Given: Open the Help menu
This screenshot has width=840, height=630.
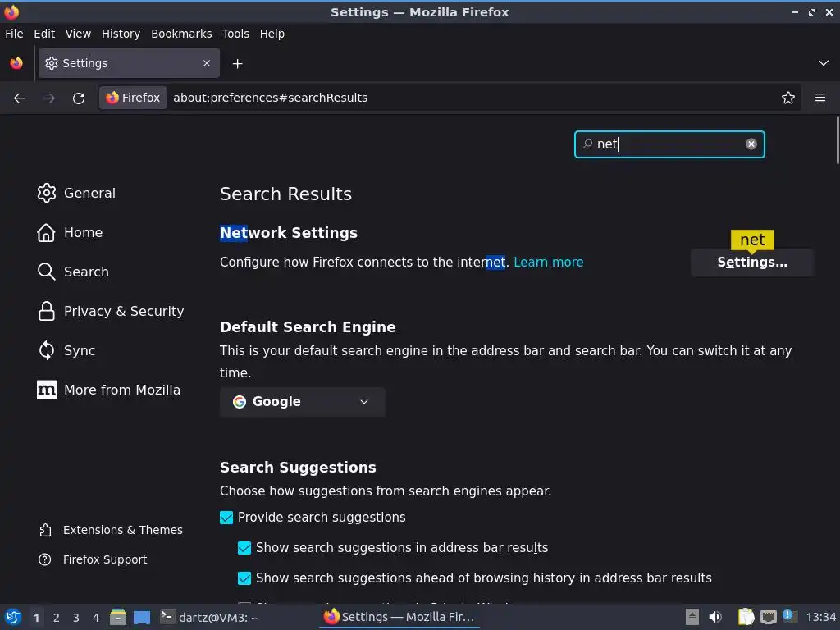Looking at the screenshot, I should [272, 34].
